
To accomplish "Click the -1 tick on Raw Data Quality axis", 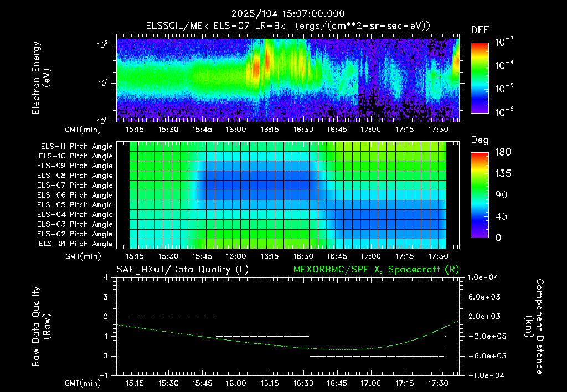I will click(x=104, y=375).
